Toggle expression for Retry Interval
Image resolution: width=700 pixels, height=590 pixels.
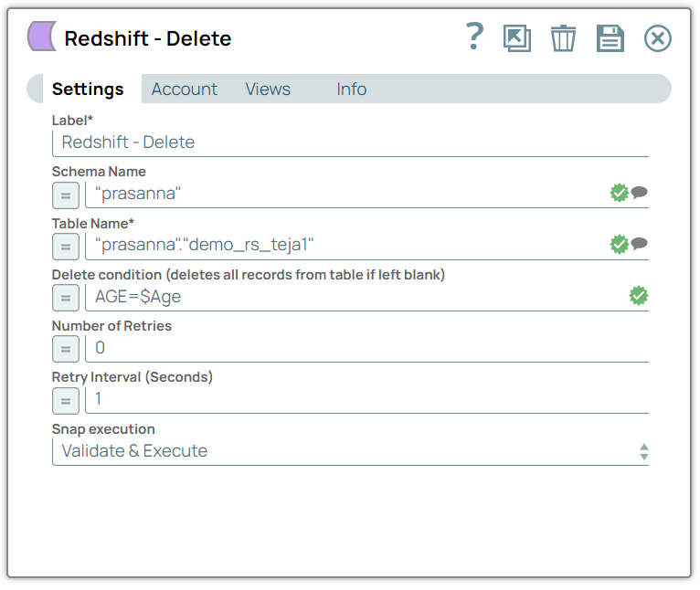click(66, 401)
